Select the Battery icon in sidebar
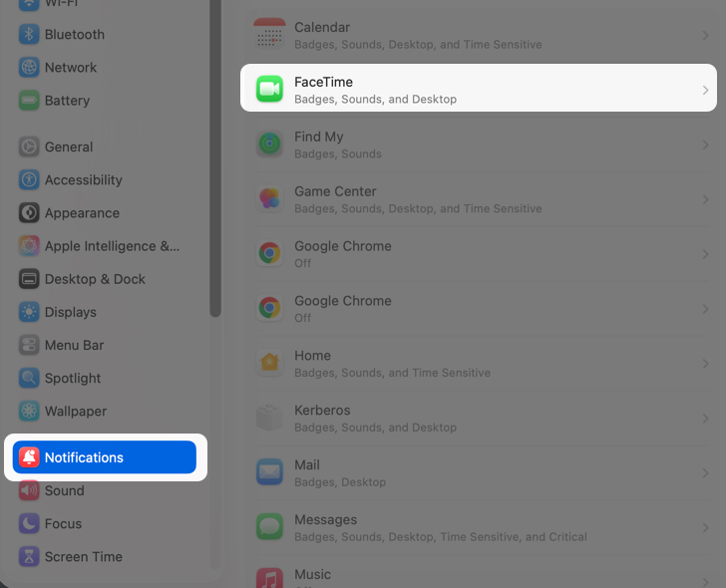Screen dimensions: 726x588 (29, 101)
